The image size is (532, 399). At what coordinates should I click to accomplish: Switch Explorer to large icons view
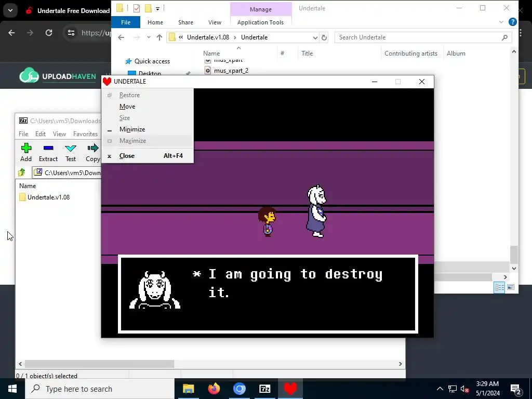click(x=511, y=287)
